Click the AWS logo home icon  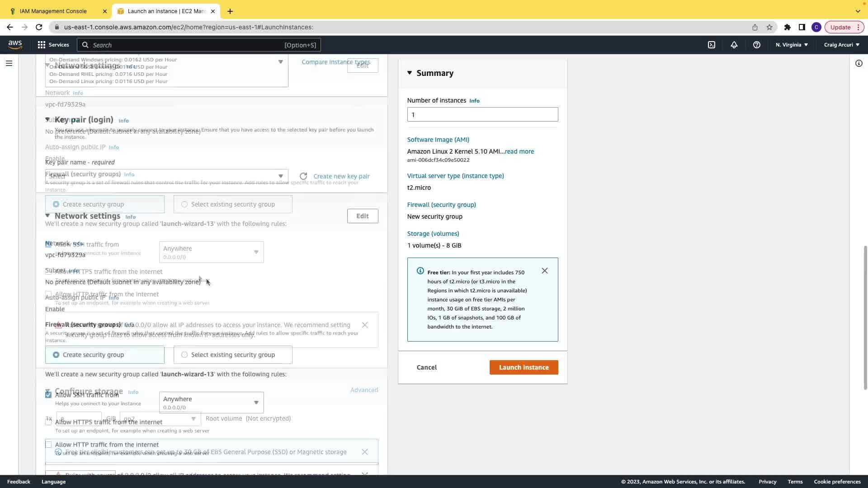[x=15, y=45]
